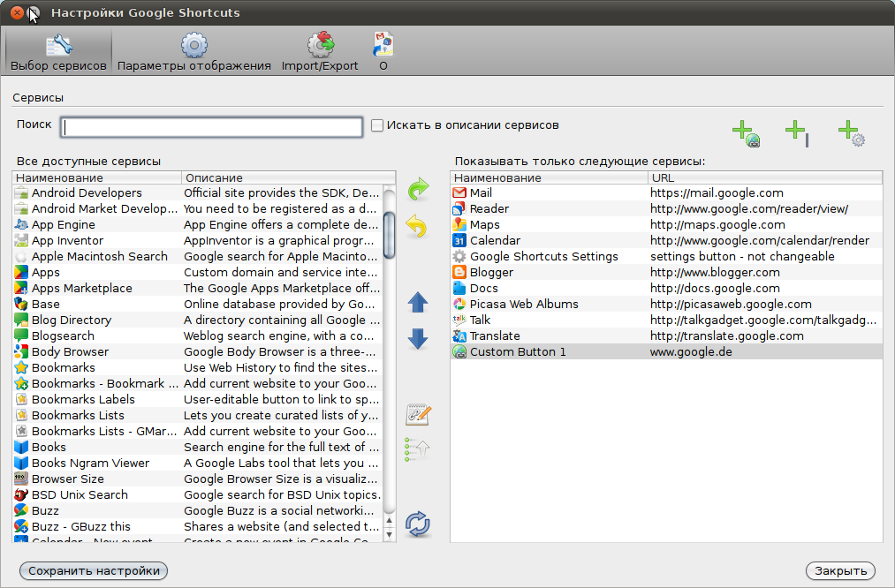Select Talk in shown services list
The height and width of the screenshot is (588, 895).
[666, 320]
